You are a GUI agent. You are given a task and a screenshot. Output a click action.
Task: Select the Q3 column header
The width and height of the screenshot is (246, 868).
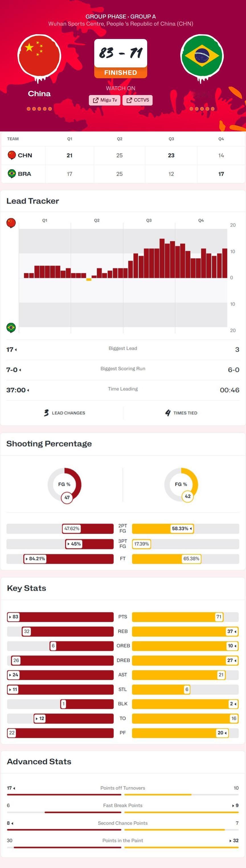(x=171, y=139)
